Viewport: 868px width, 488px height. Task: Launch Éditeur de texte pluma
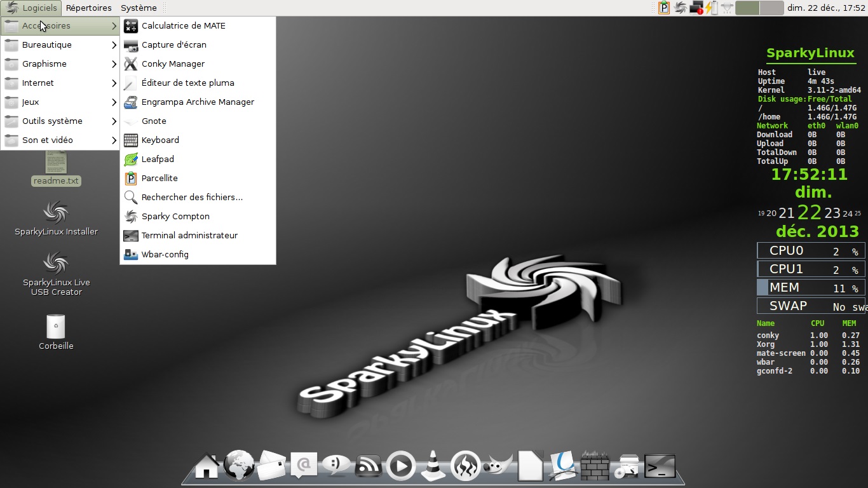click(x=198, y=83)
